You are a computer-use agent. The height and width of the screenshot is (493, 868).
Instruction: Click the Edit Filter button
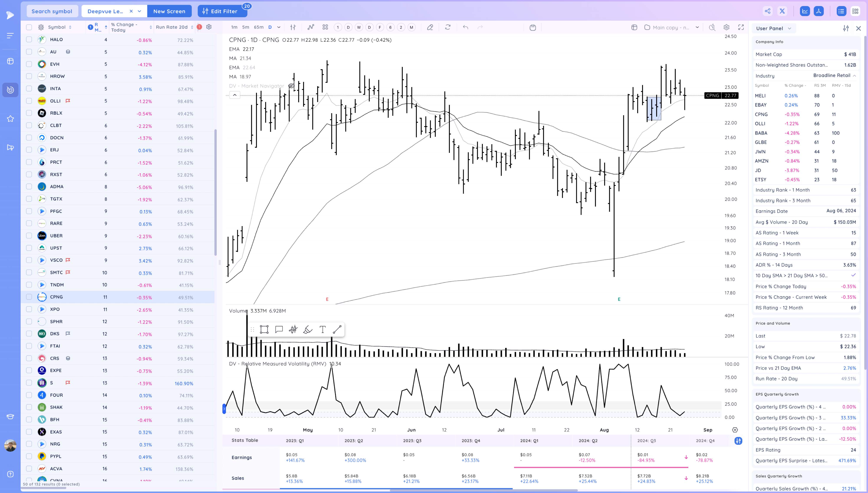click(220, 11)
